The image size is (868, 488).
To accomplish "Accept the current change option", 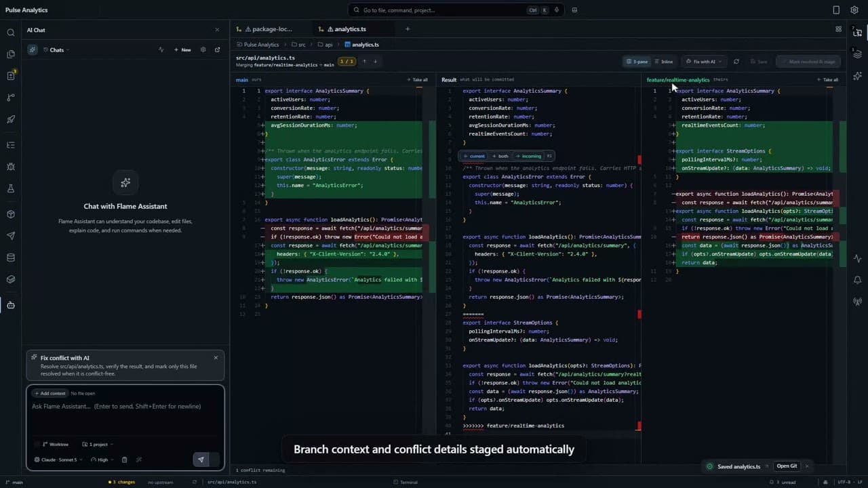I will pyautogui.click(x=475, y=156).
